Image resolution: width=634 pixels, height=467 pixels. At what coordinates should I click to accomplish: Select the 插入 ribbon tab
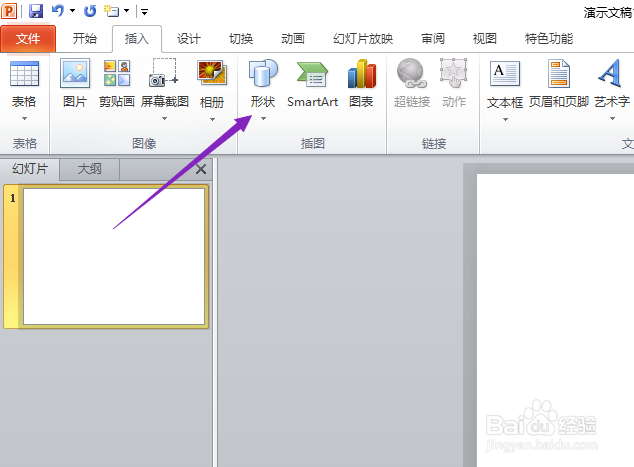(137, 39)
